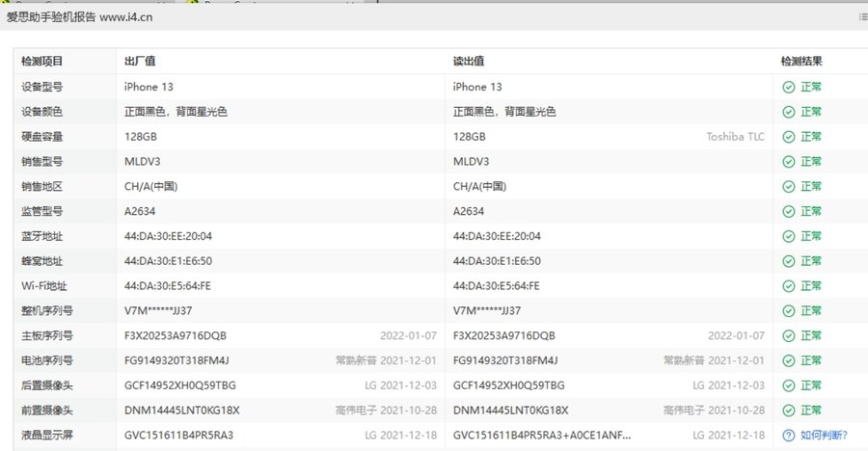Screen dimensions: 868x451
Task: Click the green check icon in 硬盘容量 row
Action: pyautogui.click(x=789, y=137)
